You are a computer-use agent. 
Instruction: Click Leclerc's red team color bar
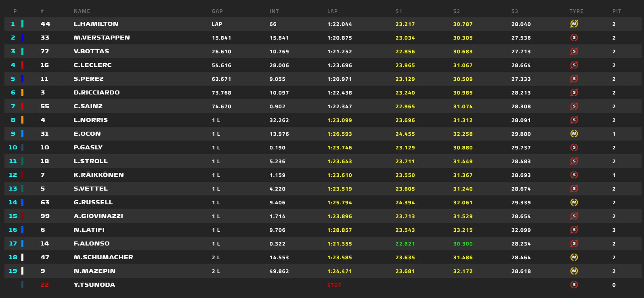pyautogui.click(x=22, y=65)
